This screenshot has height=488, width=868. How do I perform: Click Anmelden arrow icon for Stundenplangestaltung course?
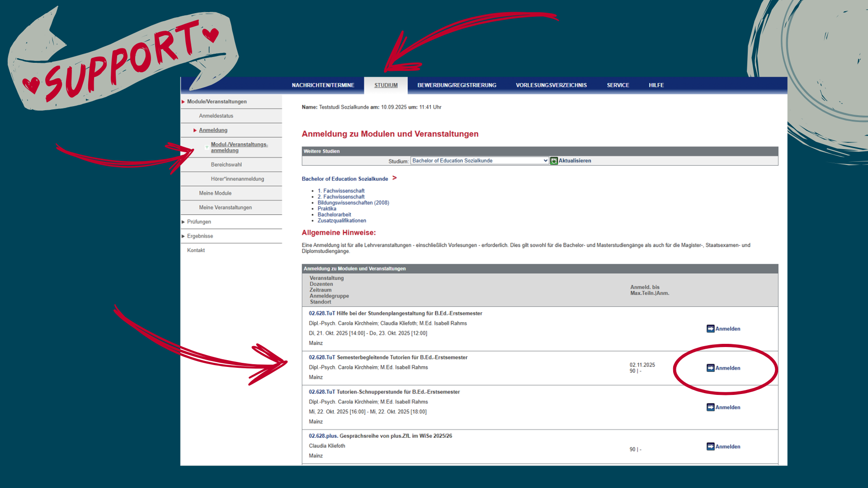710,328
